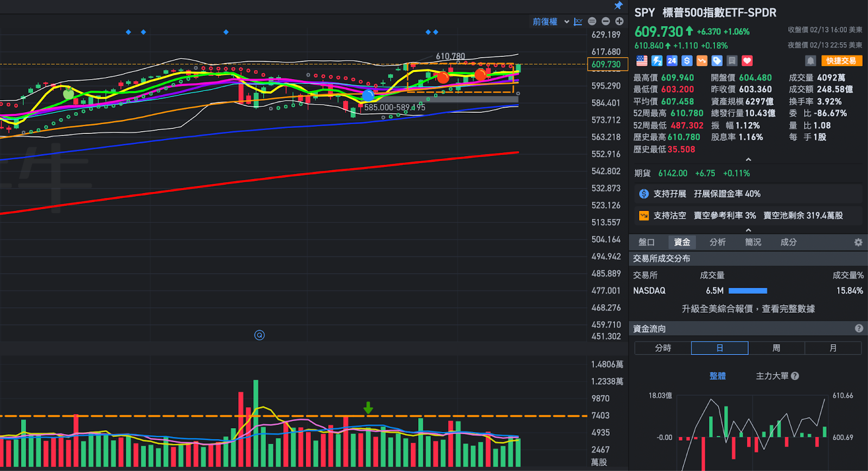Screen dimensions: 868x471
Task: Select the 資金 tab
Action: (682, 242)
